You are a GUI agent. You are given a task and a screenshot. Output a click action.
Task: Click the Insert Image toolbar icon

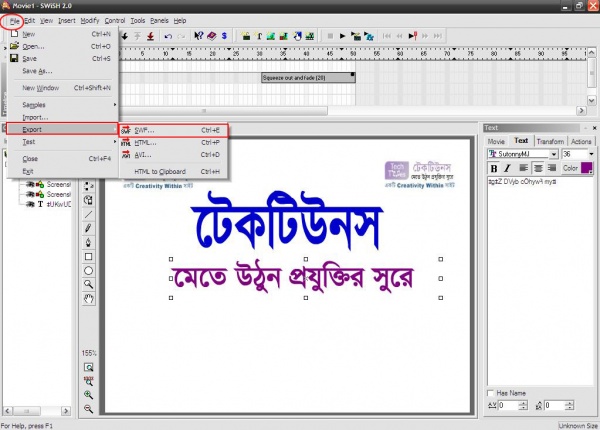[271, 36]
